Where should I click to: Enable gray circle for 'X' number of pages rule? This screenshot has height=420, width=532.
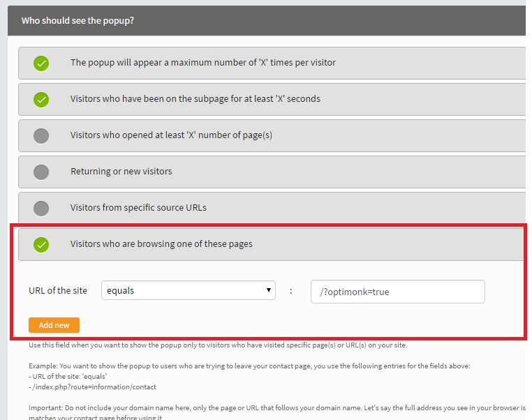(x=41, y=136)
